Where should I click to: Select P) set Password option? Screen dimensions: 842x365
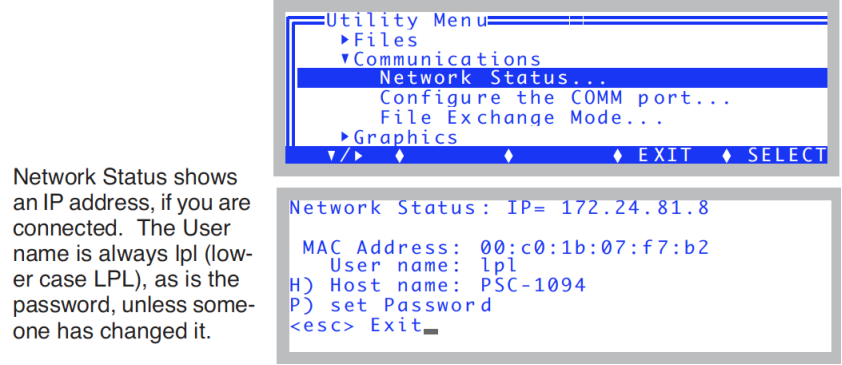point(390,305)
